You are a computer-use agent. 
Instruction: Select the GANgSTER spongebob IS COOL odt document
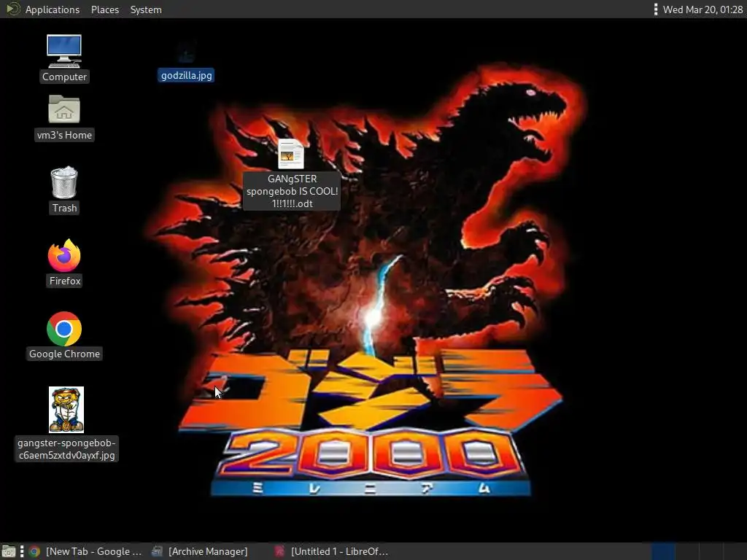click(x=291, y=155)
